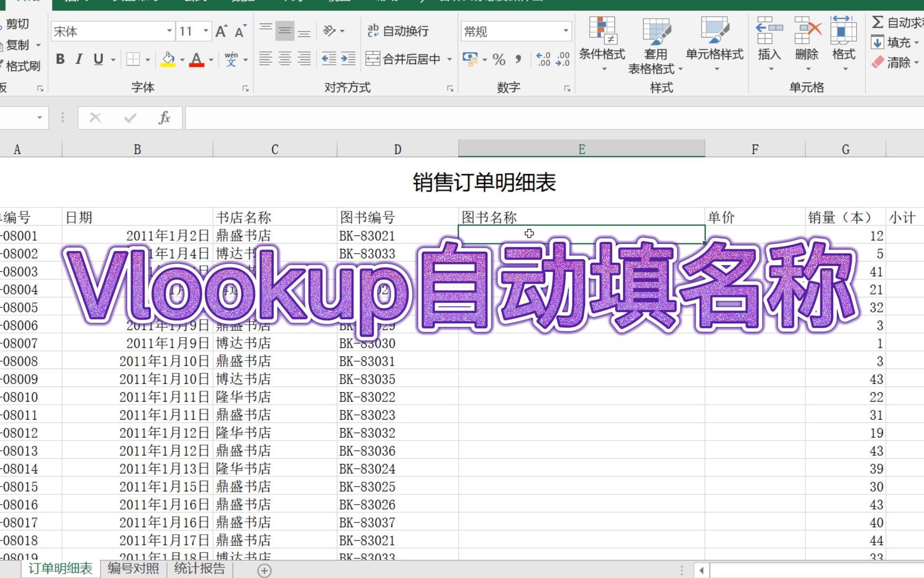Image resolution: width=924 pixels, height=578 pixels.
Task: Apply cell borders with the borders icon
Action: point(133,59)
